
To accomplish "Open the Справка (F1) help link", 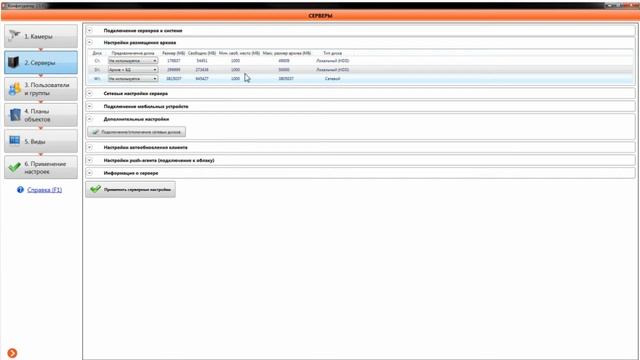I will tap(44, 190).
